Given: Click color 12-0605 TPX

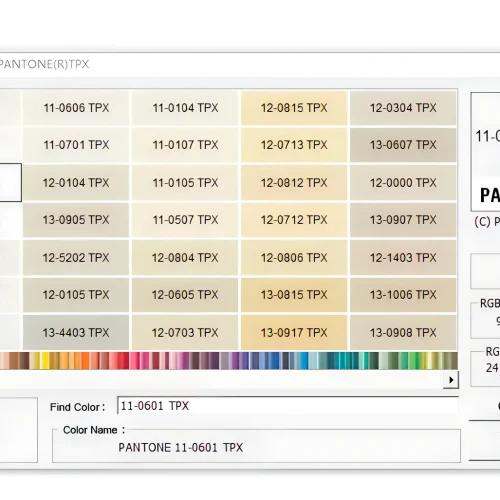Looking at the screenshot, I should click(x=185, y=295).
